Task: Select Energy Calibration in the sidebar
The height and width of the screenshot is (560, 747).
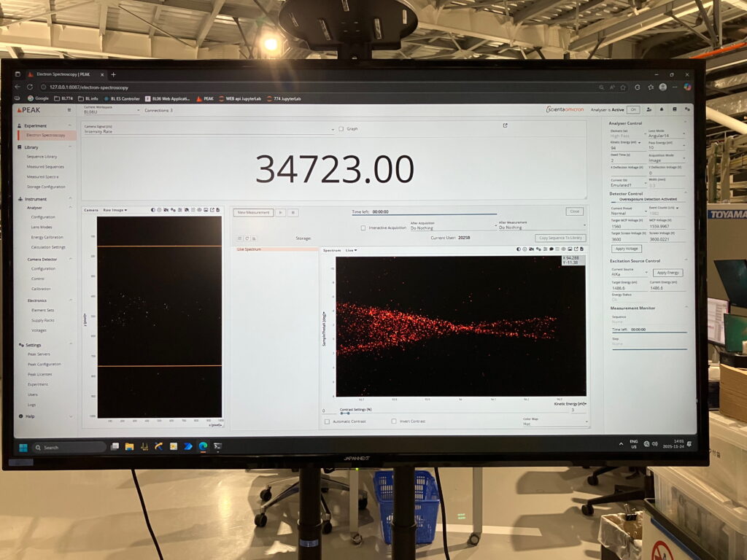Action: click(x=47, y=237)
